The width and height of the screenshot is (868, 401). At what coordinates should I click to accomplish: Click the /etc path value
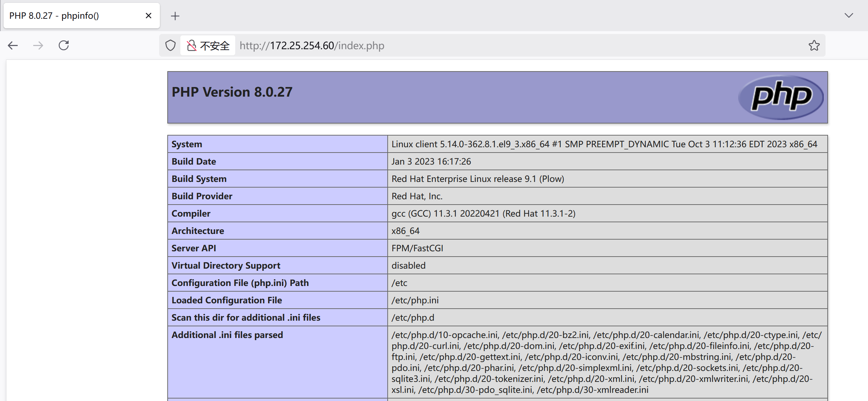(399, 283)
